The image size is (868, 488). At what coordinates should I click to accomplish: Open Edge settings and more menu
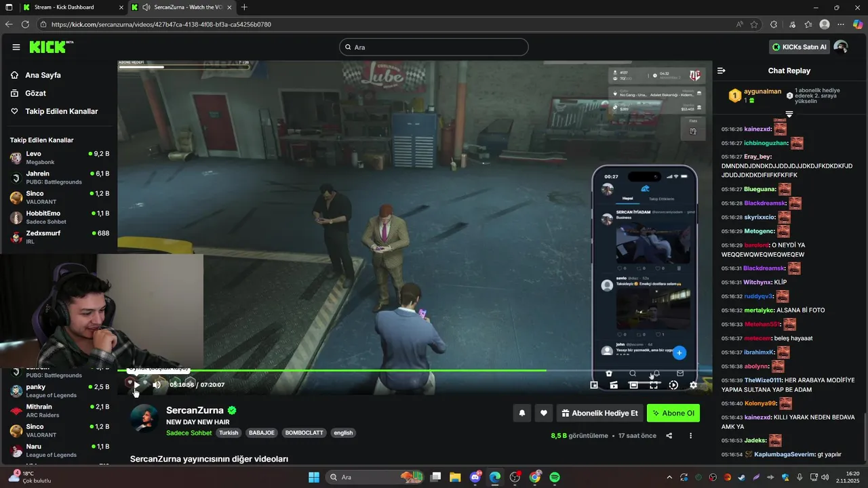coord(841,24)
